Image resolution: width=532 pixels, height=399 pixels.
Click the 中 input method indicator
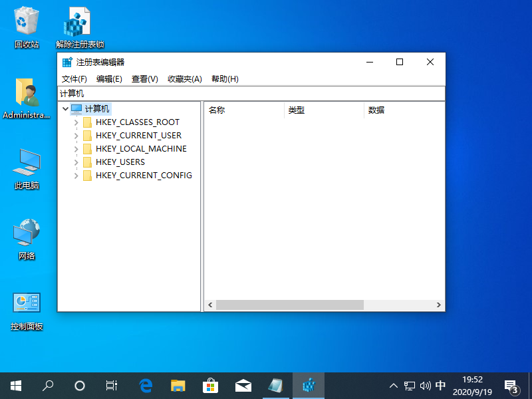coord(440,386)
